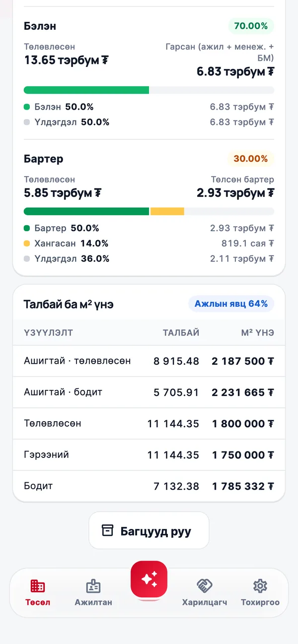Tap the 70.00% badge beside Бэлэн
The width and height of the screenshot is (298, 644).
coord(251,26)
